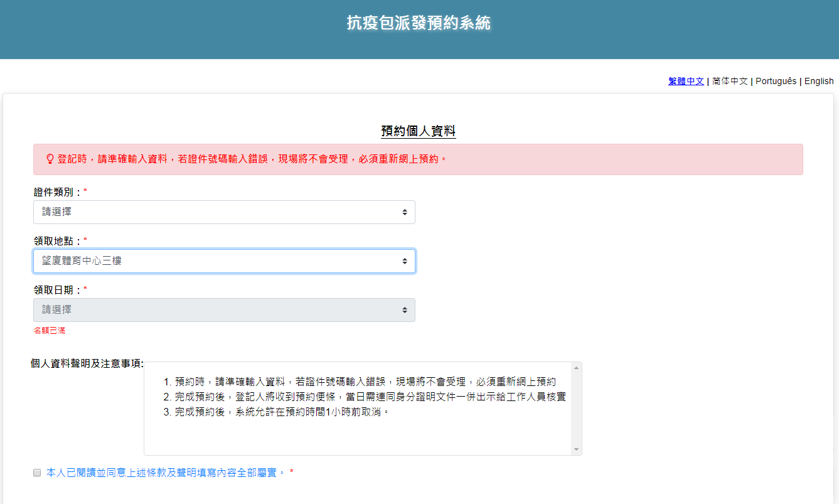Image resolution: width=839 pixels, height=504 pixels.
Task: Open the 領取地點 dropdown showing 望廈體育中心三樓
Action: (224, 261)
